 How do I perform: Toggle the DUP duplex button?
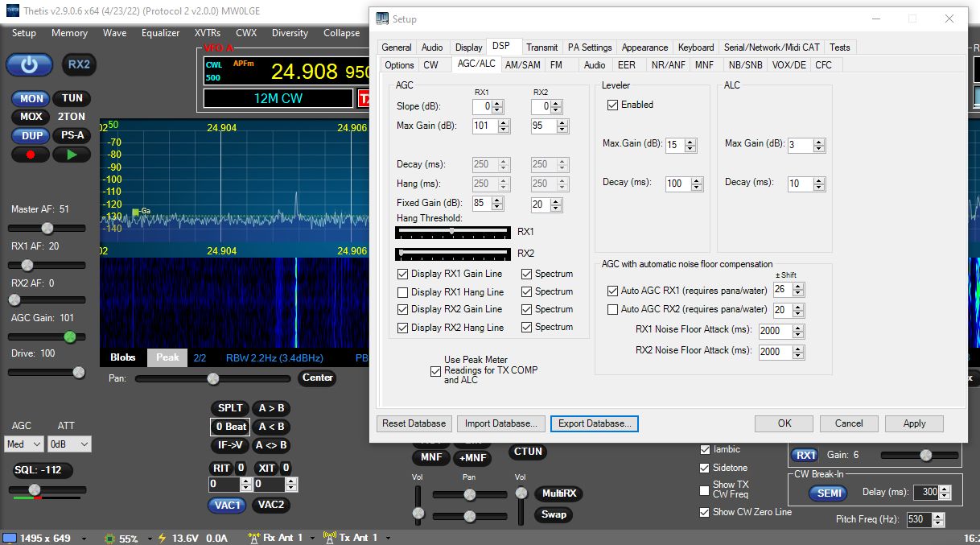31,135
